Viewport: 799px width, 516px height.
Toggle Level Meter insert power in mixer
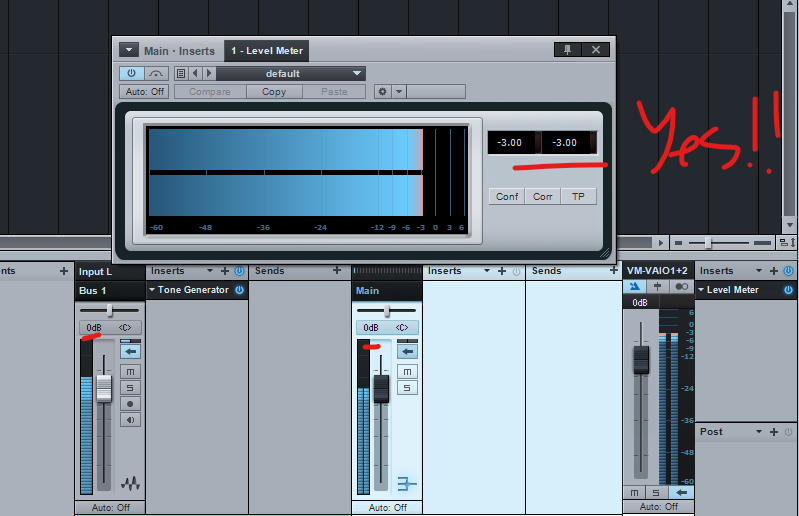click(788, 290)
